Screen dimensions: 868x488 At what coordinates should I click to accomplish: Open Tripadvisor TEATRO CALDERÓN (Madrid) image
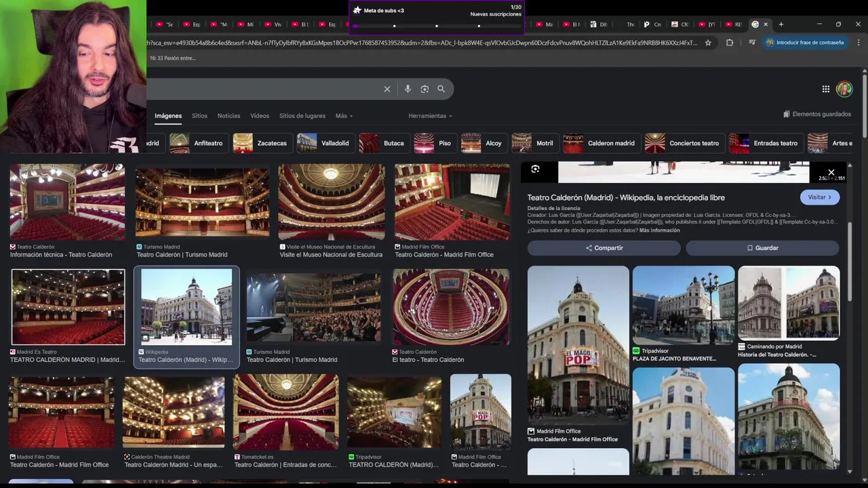tap(395, 411)
